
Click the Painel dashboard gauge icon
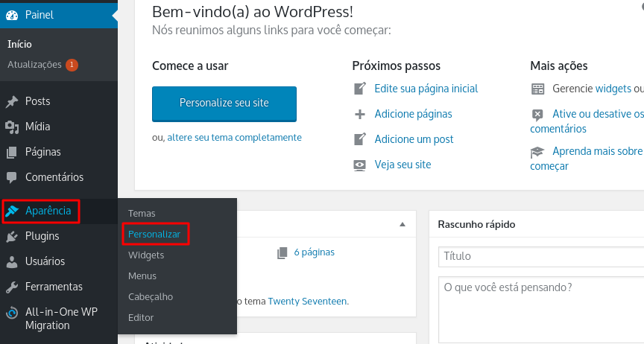click(12, 16)
